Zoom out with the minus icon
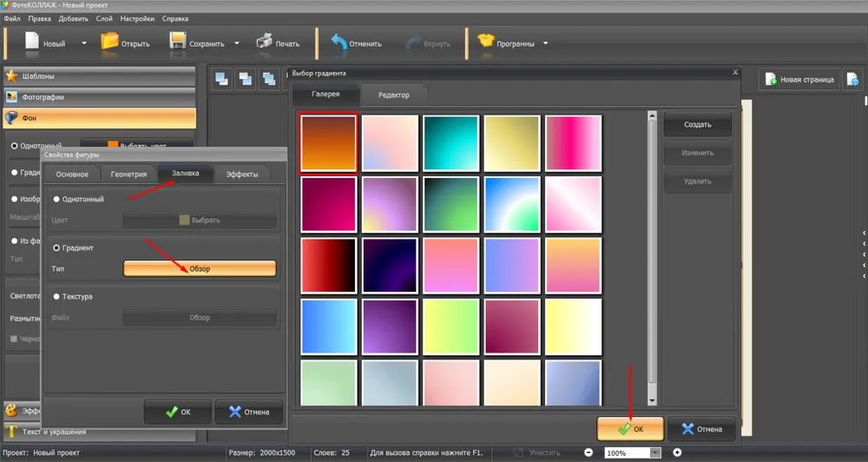This screenshot has width=868, height=462. pos(589,452)
